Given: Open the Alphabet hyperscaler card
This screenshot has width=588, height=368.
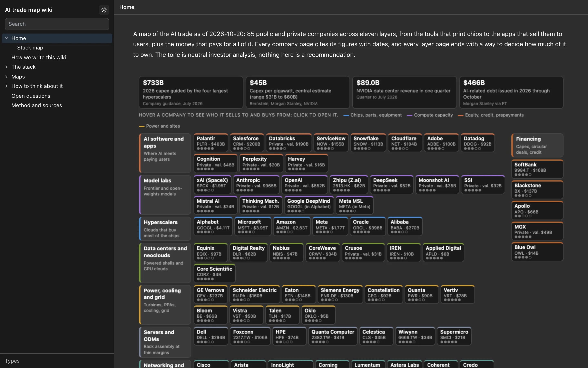Looking at the screenshot, I should pyautogui.click(x=213, y=226).
